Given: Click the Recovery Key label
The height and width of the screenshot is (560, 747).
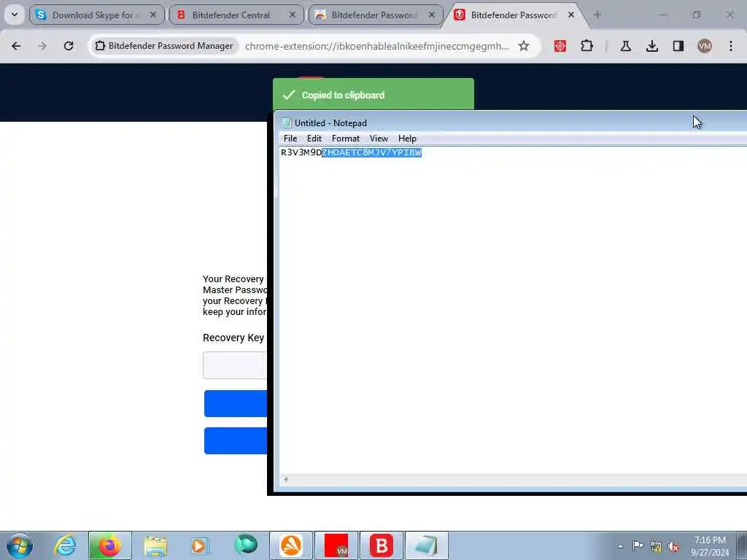Looking at the screenshot, I should click(233, 338).
